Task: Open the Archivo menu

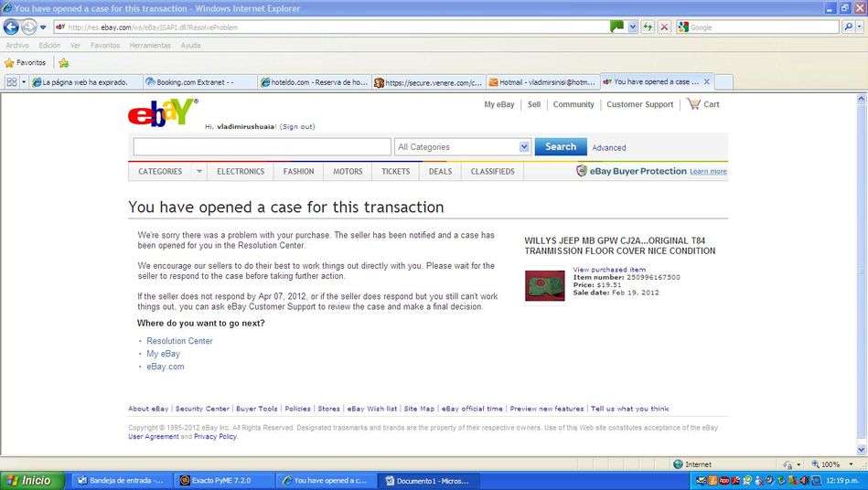Action: [17, 46]
